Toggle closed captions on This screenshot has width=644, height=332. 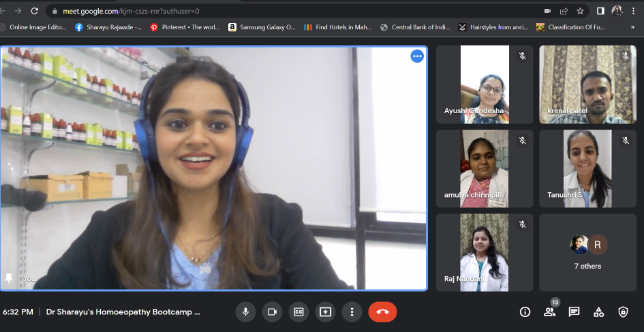pos(298,312)
